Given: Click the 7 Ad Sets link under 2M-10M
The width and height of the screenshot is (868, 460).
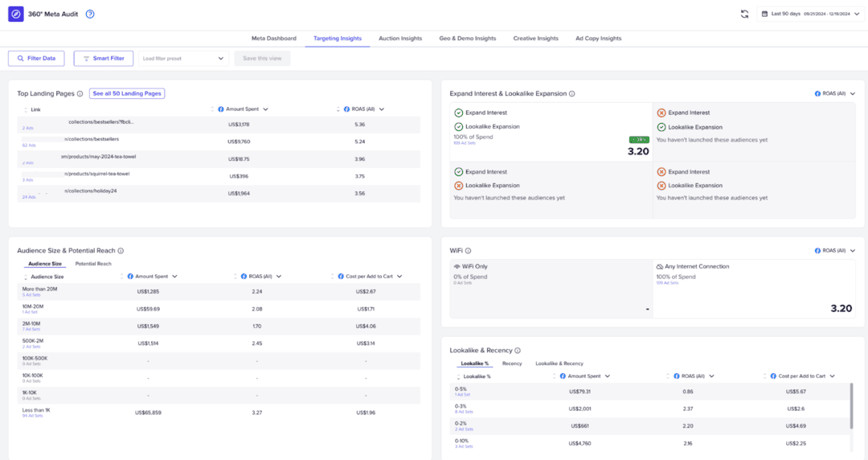Looking at the screenshot, I should pyautogui.click(x=31, y=329).
